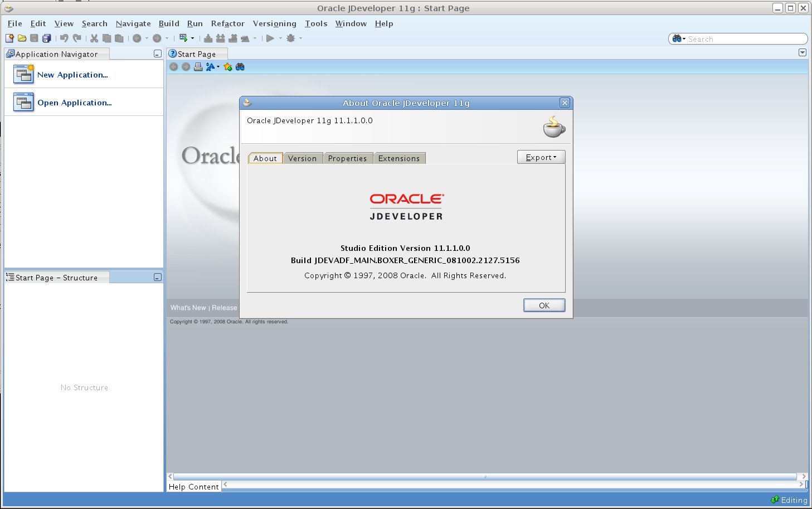Open the editor tab list dropdown
Screen dimensions: 812x509
pos(803,52)
